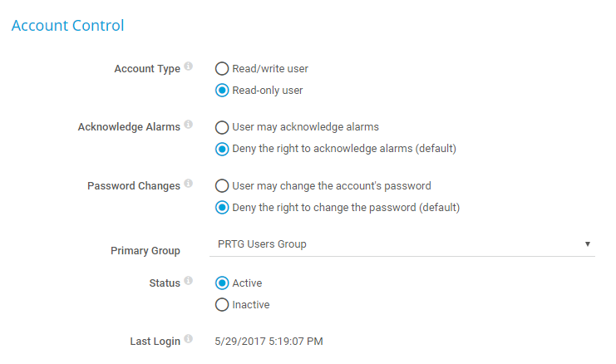Screen dimensions: 616x364
Task: Select Read-only user option
Action: click(x=222, y=91)
